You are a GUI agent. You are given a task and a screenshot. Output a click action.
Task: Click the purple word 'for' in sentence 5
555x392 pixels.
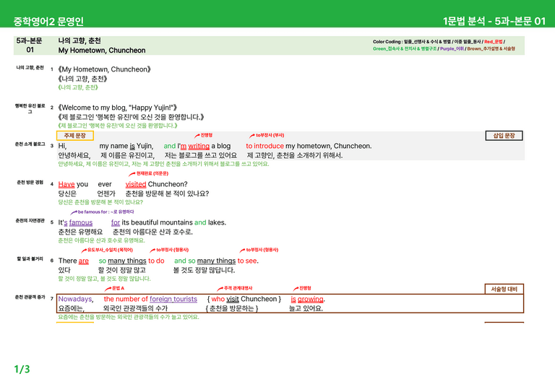116,222
